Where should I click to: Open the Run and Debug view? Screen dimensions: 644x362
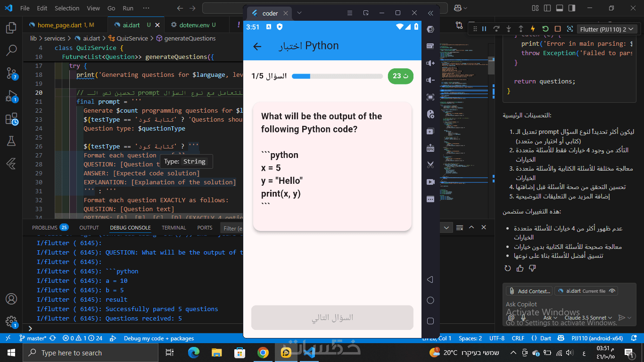pos(11,96)
